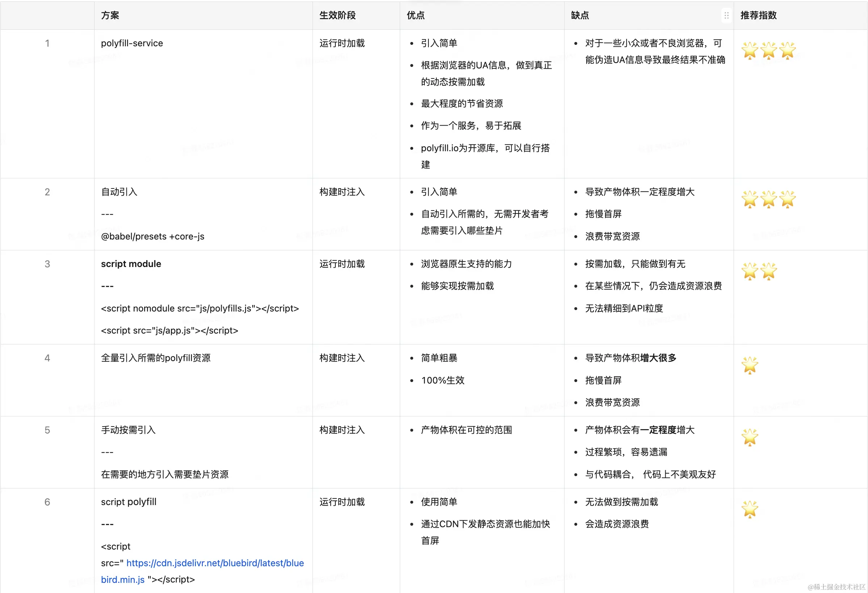Image resolution: width=868 pixels, height=593 pixels.
Task: Click the 优点 column header
Action: 415,15
